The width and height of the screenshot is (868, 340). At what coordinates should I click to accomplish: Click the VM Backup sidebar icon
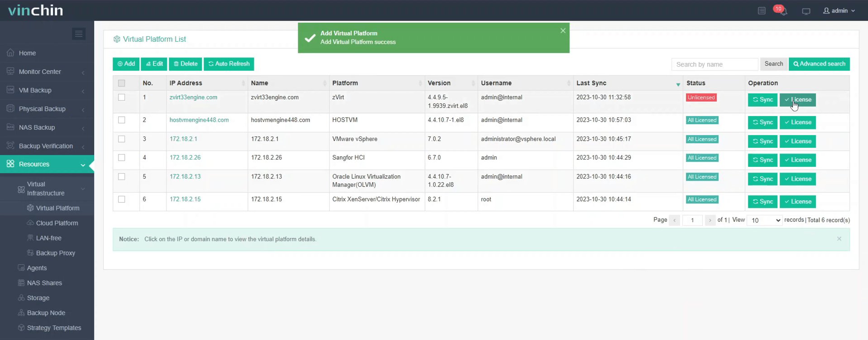tap(10, 90)
